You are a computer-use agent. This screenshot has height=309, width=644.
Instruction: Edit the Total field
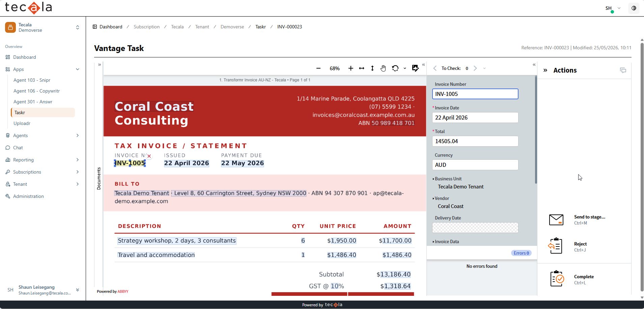point(475,141)
